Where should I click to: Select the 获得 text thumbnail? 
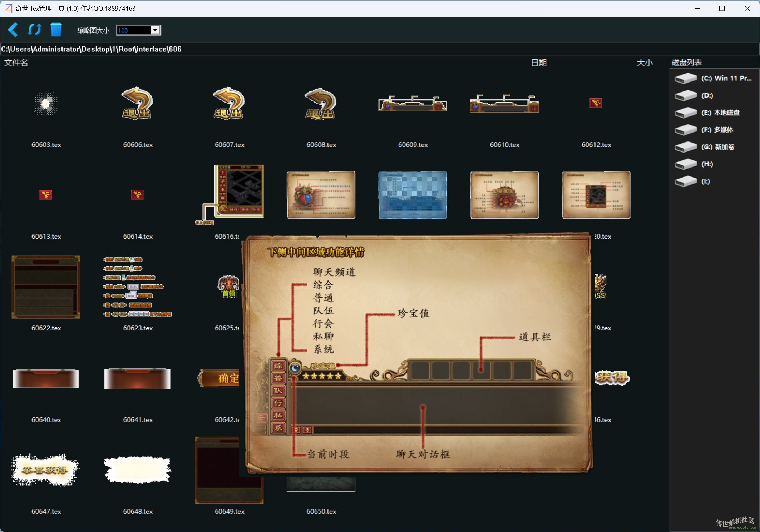pos(612,377)
